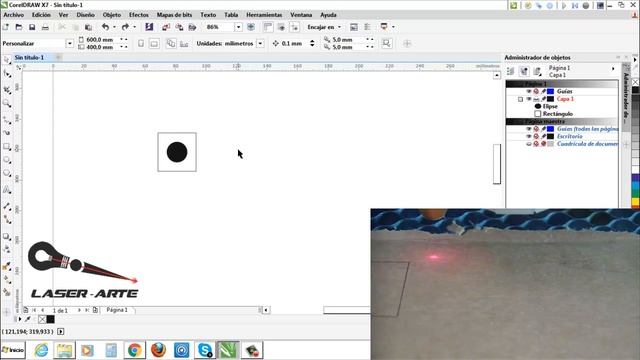
Task: Open the Encajar en dropdown
Action: pyautogui.click(x=324, y=27)
